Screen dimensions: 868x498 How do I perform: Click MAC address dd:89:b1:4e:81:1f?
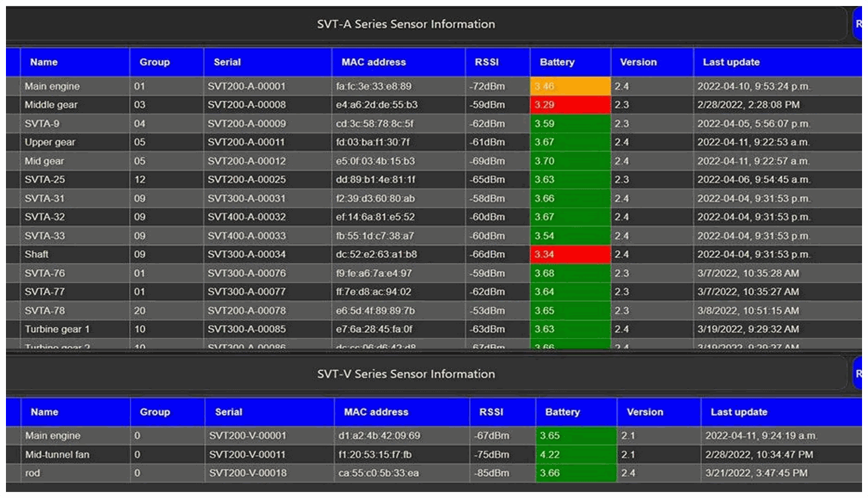coord(375,180)
